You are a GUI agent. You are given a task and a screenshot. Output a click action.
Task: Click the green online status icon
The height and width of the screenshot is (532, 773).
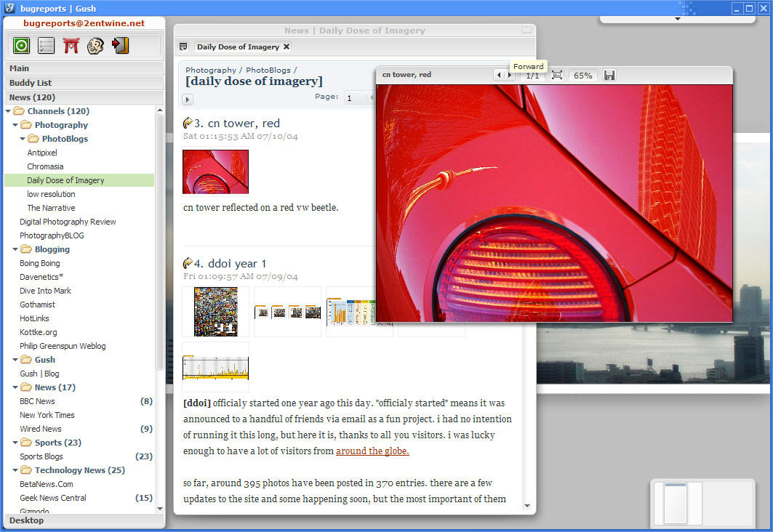click(21, 46)
